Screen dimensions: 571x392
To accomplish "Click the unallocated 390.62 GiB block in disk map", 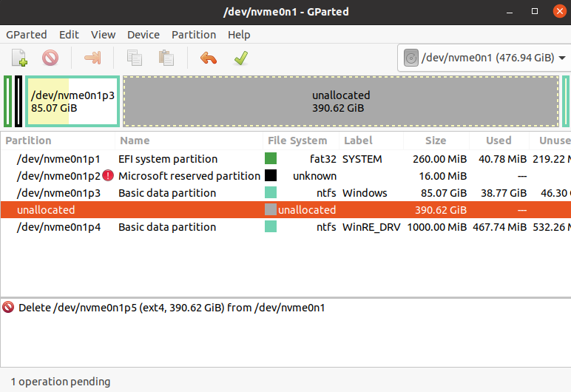I will [x=341, y=101].
